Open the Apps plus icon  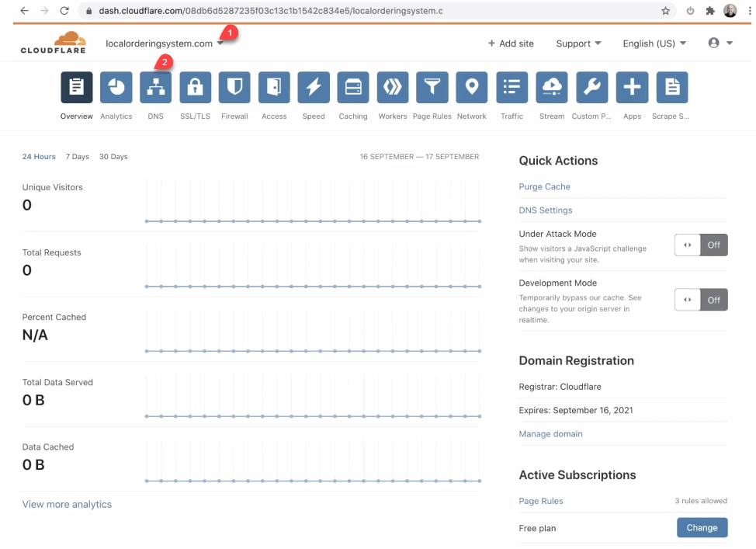[x=632, y=87]
